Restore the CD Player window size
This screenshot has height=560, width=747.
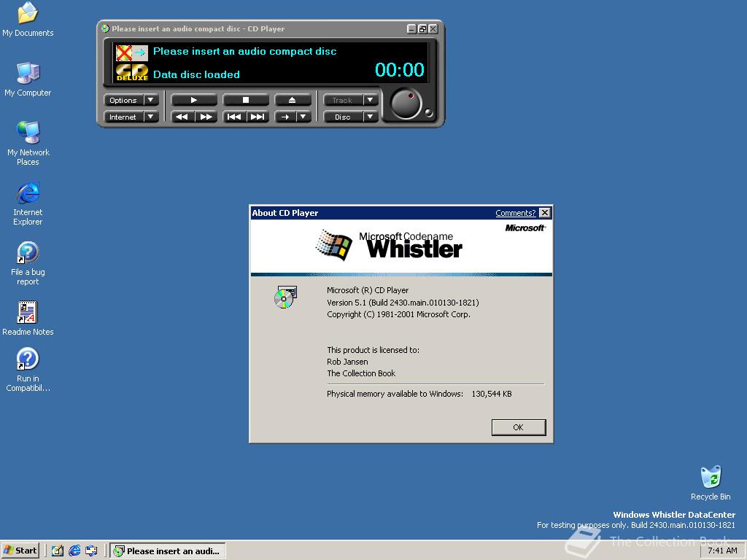422,29
